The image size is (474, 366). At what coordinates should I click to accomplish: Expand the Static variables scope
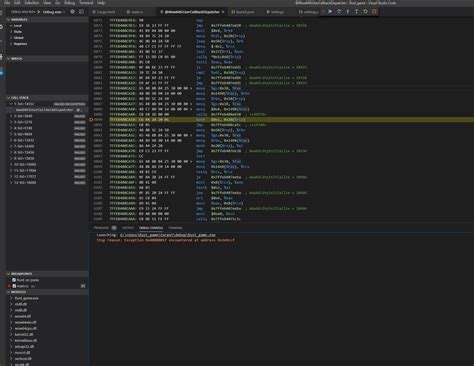click(47, 32)
